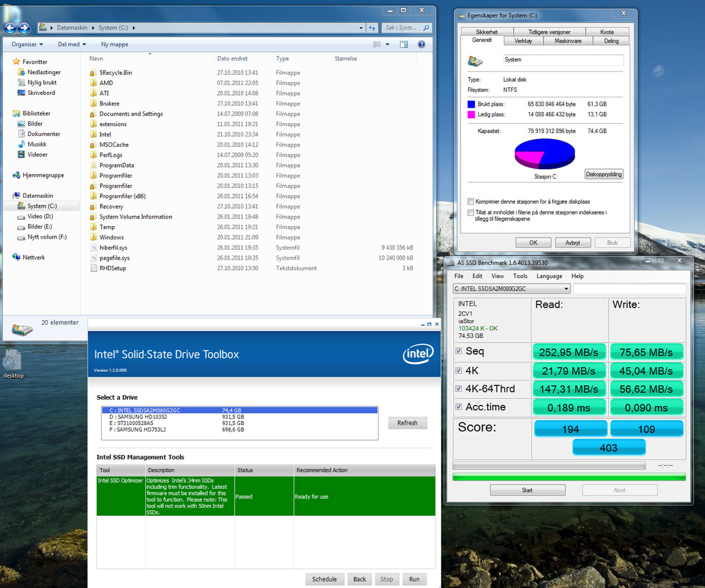
Task: Open Musikk library icon
Action: pos(21,145)
